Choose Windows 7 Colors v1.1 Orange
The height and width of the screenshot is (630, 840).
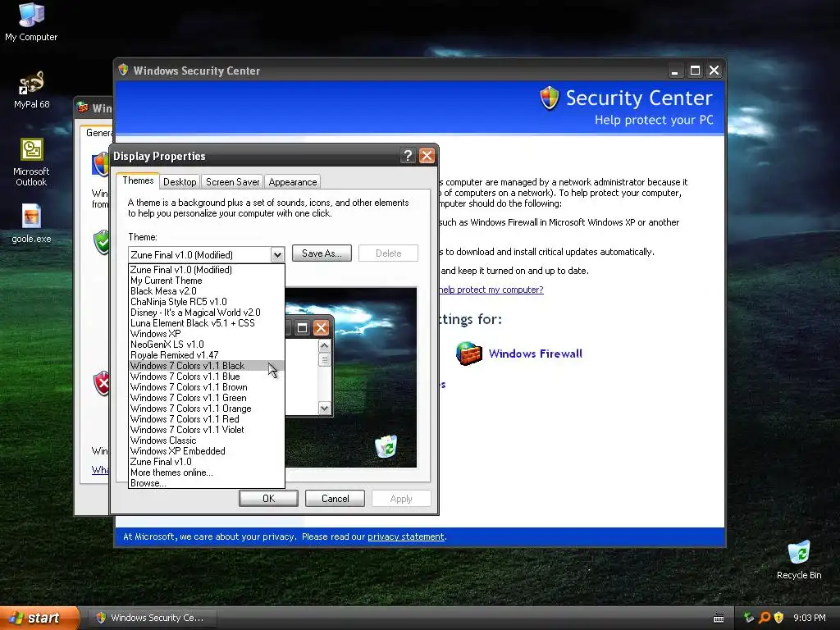(x=206, y=409)
